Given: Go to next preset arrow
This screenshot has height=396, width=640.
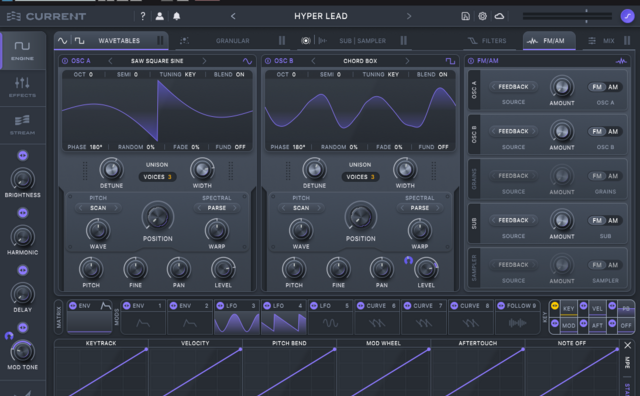Looking at the screenshot, I should coord(409,16).
